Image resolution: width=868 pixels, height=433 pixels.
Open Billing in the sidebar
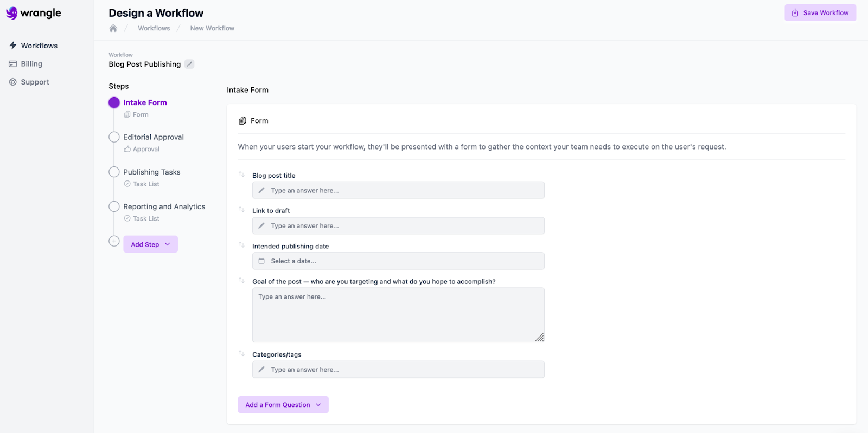point(31,64)
